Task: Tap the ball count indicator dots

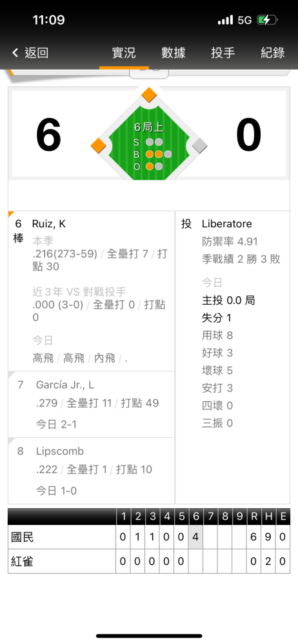Action: tap(159, 155)
